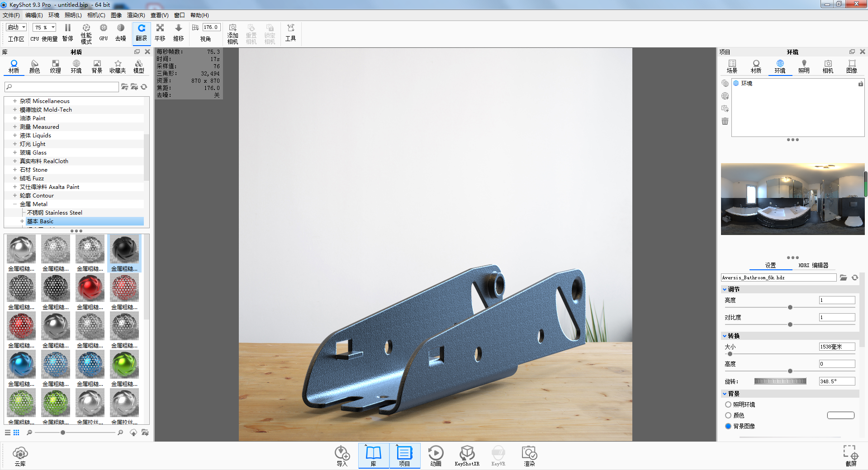Select Background Image (背景图像) option

click(728, 426)
